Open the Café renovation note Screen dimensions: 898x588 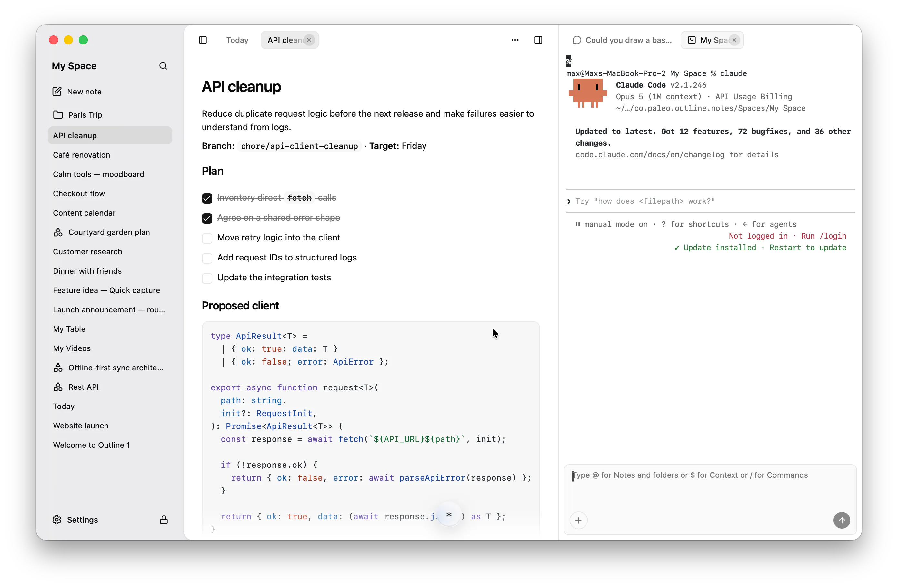(x=110, y=155)
